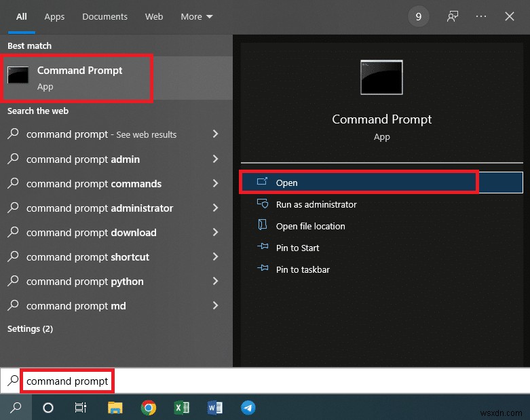Open File Explorer from the taskbar
This screenshot has width=530, height=420.
coord(115,408)
